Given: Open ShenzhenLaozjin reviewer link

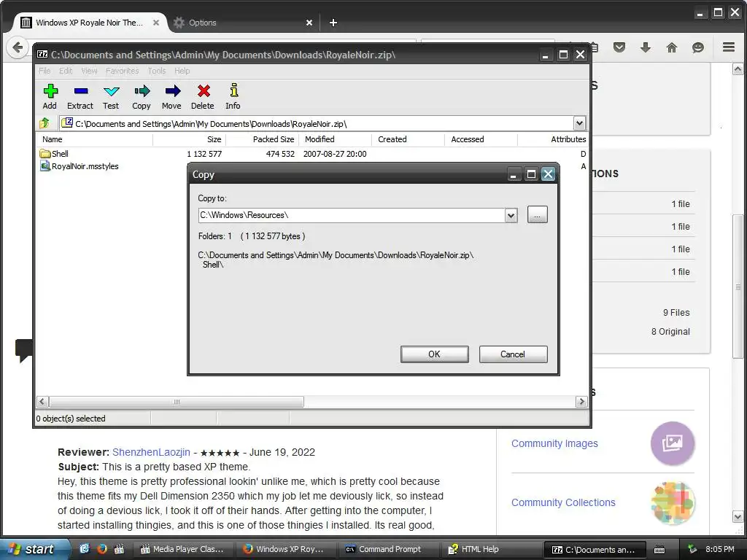Looking at the screenshot, I should coord(151,452).
